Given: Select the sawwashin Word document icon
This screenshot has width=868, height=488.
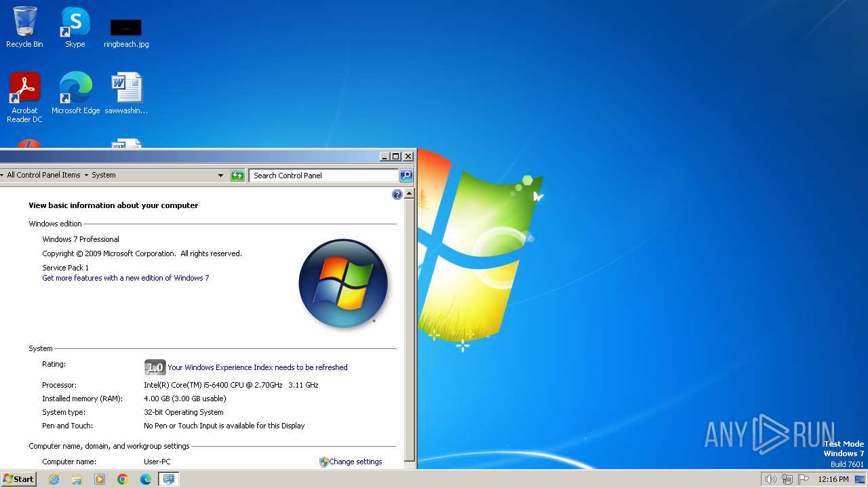Looking at the screenshot, I should pos(126,94).
